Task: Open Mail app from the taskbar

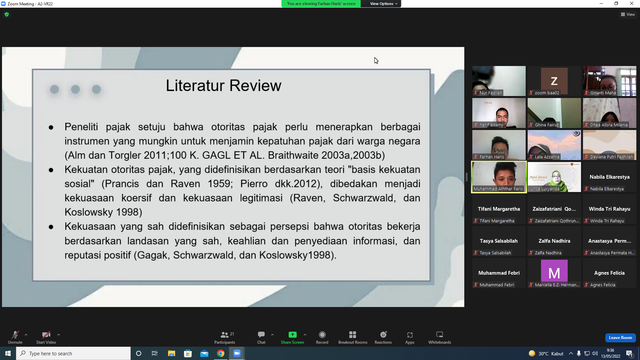Action: click(x=204, y=353)
